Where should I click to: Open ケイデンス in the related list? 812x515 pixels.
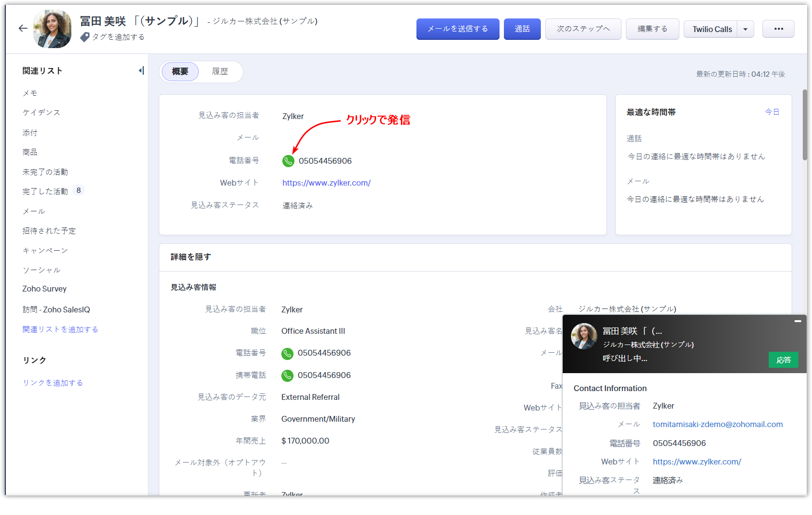41,113
